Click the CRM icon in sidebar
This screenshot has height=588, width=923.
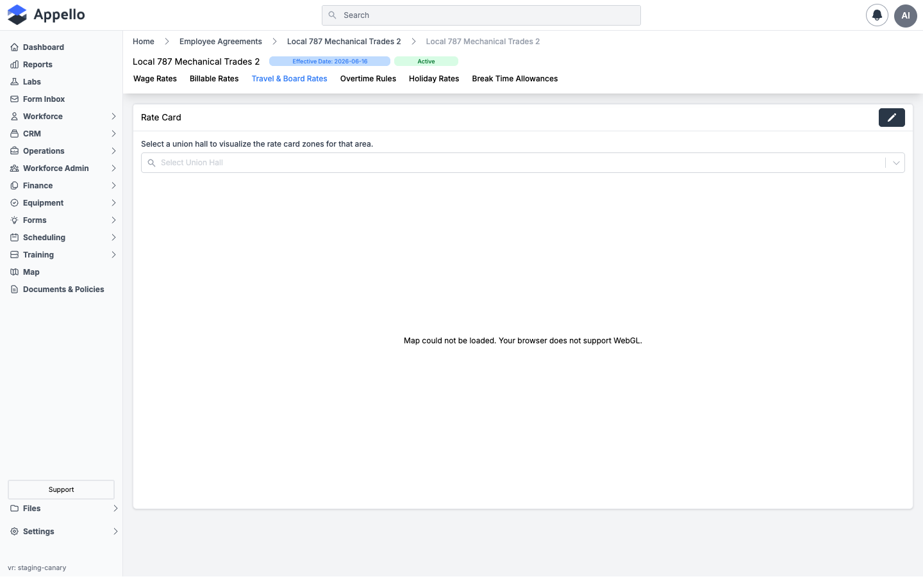pyautogui.click(x=14, y=134)
